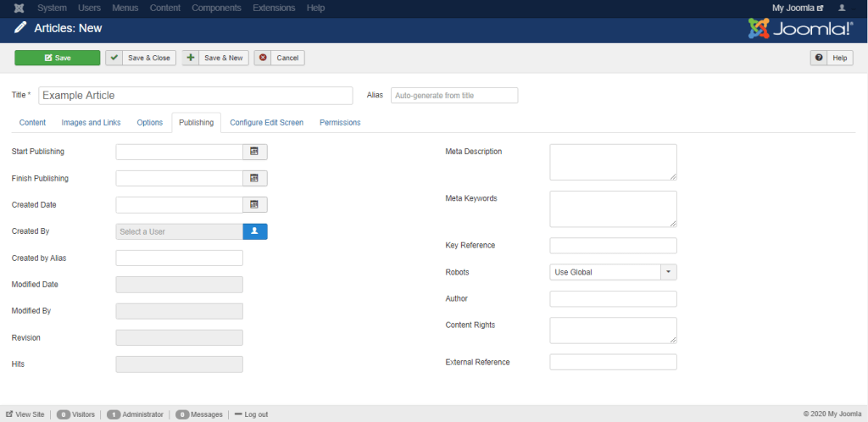
Task: Click the Alias input field
Action: pyautogui.click(x=454, y=95)
